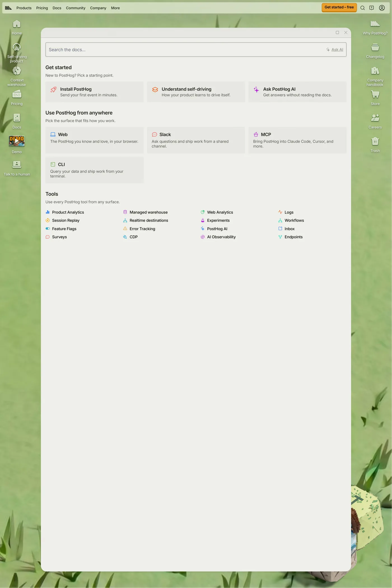The width and height of the screenshot is (392, 588).
Task: Open the Community menu
Action: click(76, 8)
